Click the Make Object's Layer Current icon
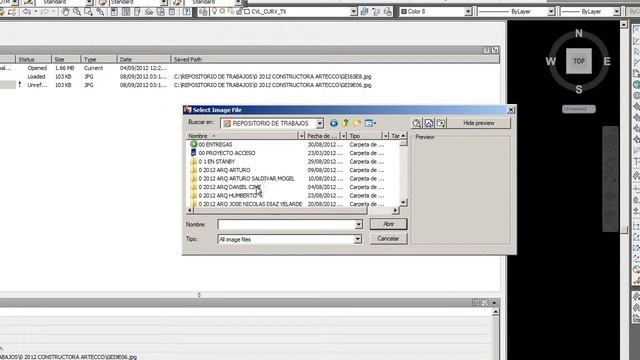Viewport: 640px width, 360px height. 364,12
